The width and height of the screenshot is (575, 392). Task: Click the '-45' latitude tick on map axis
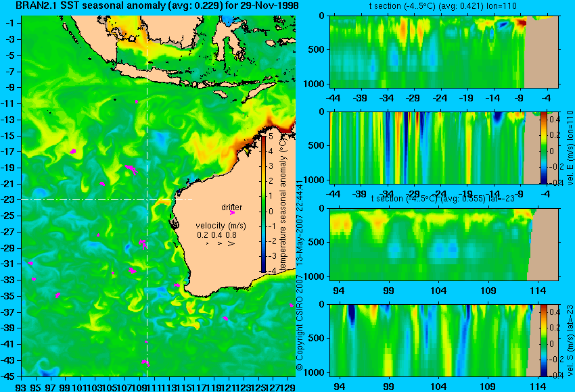pyautogui.click(x=9, y=376)
